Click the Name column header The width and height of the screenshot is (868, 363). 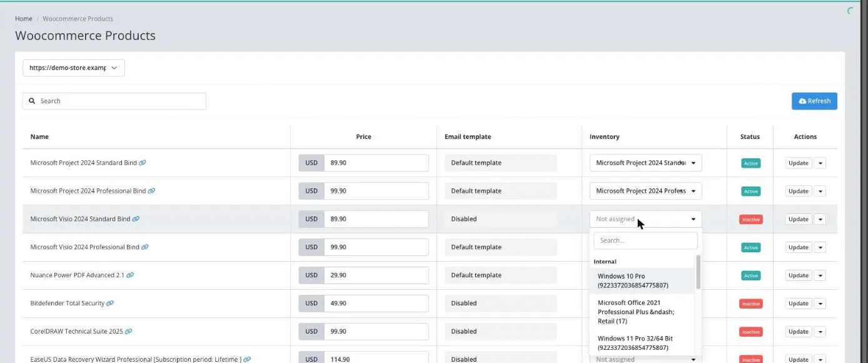(39, 136)
